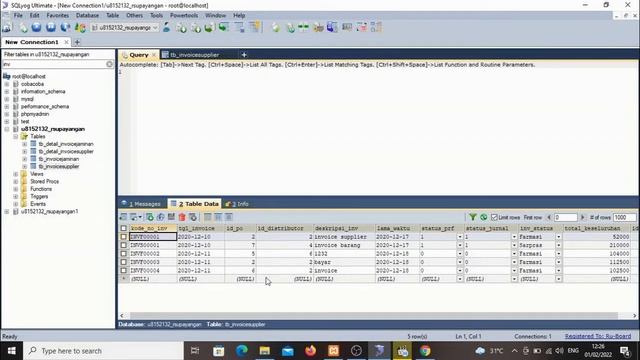Expand the cobacoba database node
Screen dimensions: 640x360
coord(7,84)
